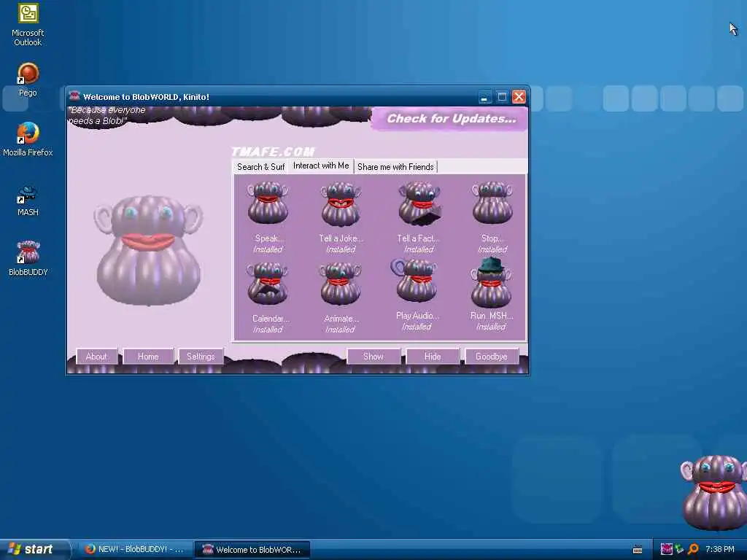Click the Home button
Viewport: 747px width, 560px height.
click(x=148, y=356)
